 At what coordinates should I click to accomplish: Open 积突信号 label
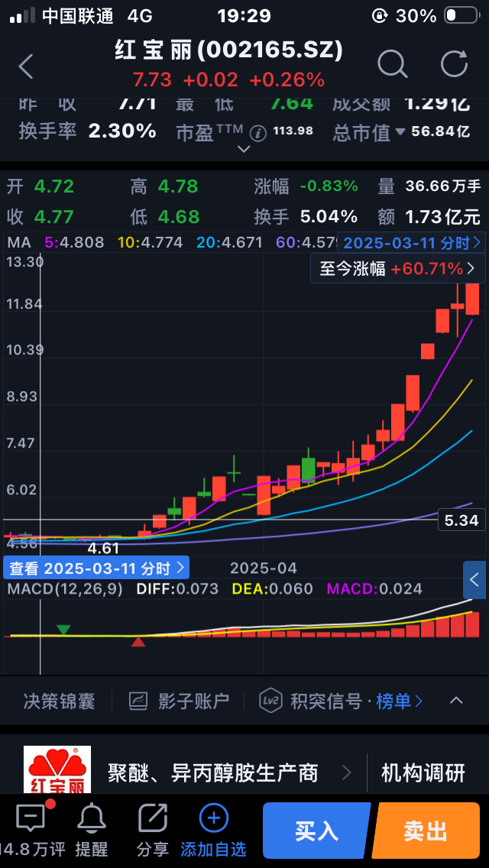pyautogui.click(x=326, y=701)
